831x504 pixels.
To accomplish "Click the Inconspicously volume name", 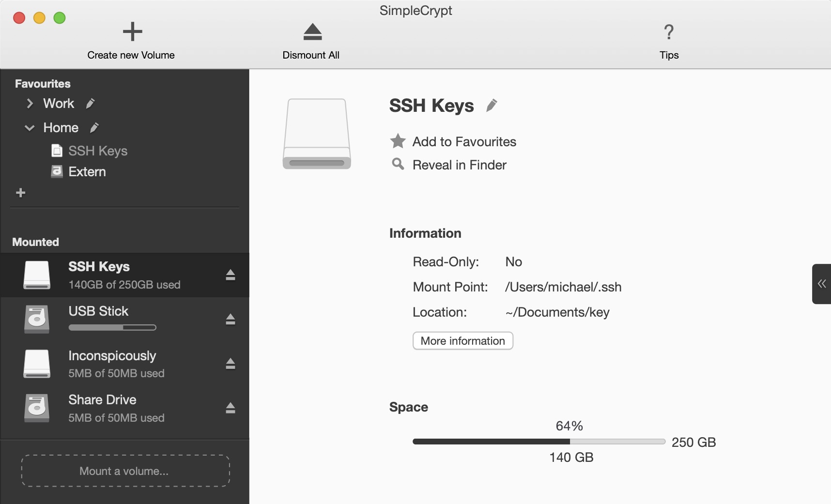I will coord(112,356).
